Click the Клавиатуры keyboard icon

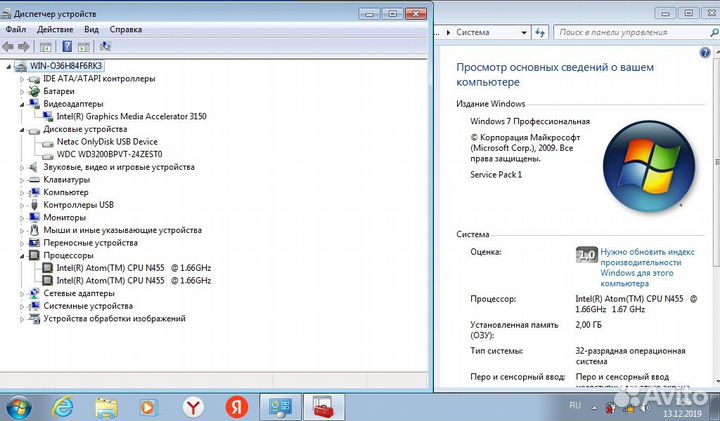34,180
